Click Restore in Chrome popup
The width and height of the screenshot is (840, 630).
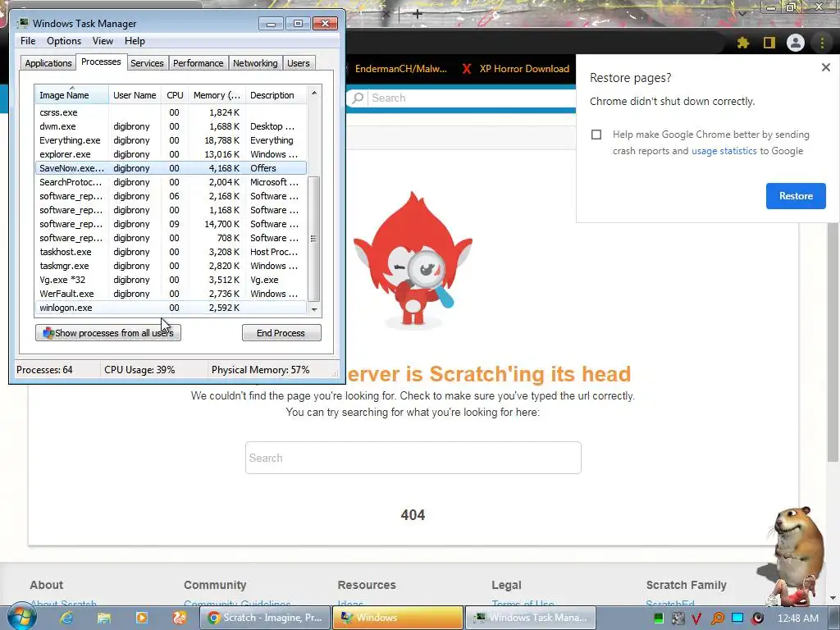point(796,196)
